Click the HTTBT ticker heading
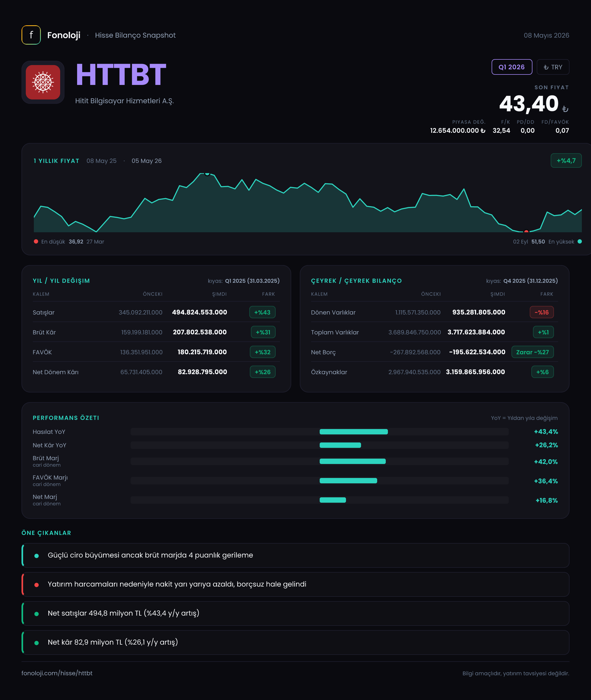The image size is (591, 700). click(x=121, y=74)
